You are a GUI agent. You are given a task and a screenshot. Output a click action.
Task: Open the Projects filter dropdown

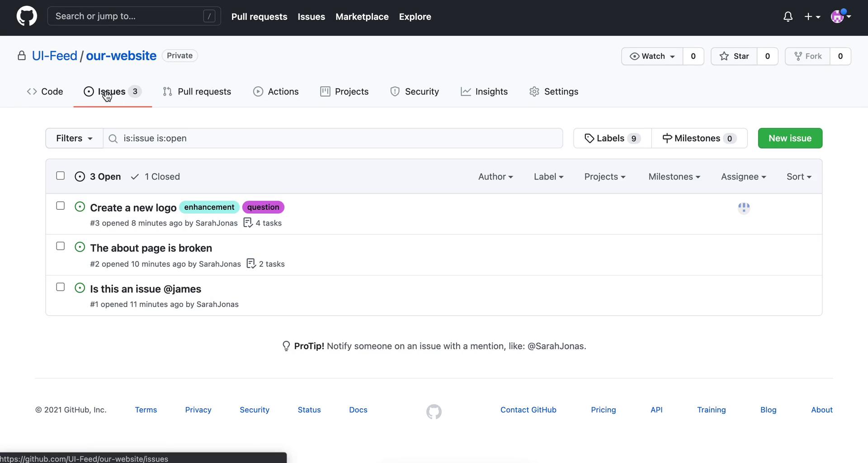(605, 177)
